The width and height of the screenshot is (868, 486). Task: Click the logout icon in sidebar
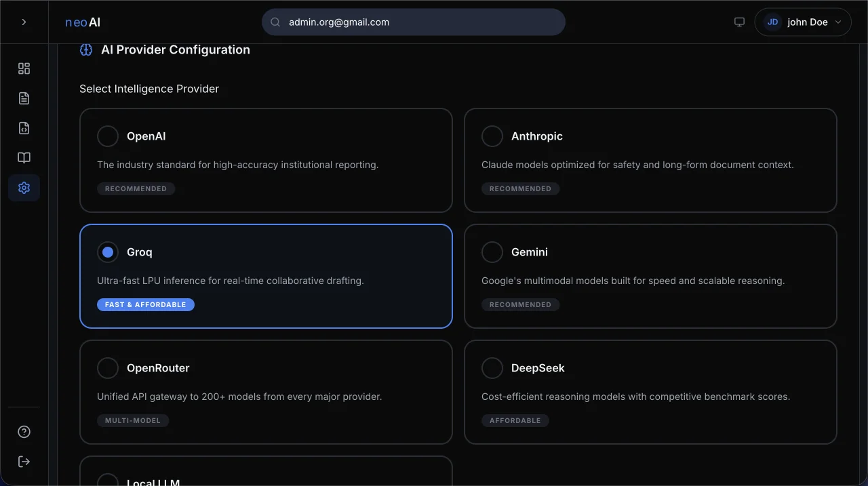(x=24, y=462)
